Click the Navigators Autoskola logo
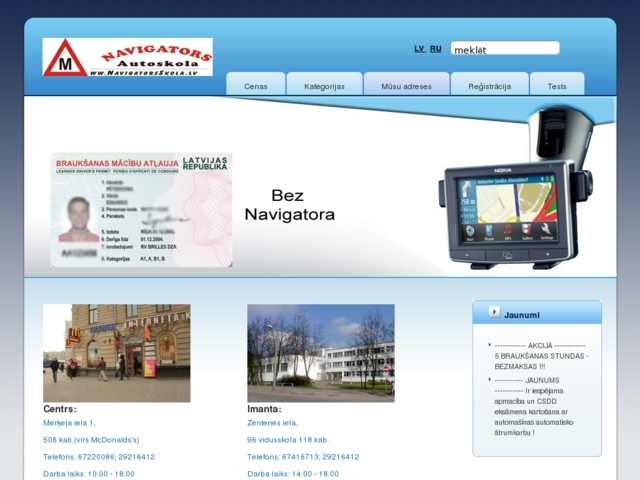Image resolution: width=640 pixels, height=480 pixels. 127,57
